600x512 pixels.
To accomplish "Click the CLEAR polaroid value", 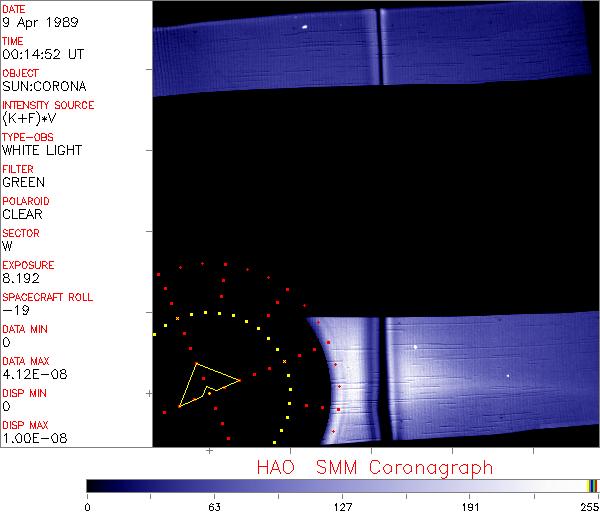I will click(22, 215).
